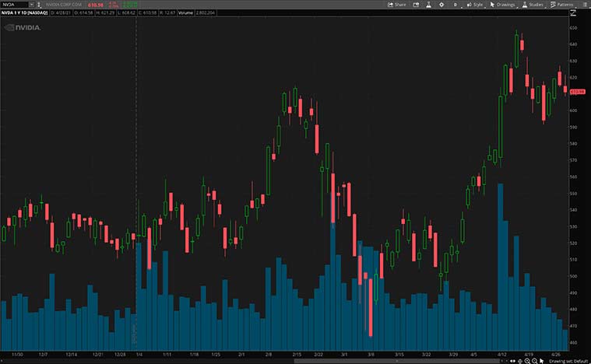Click the zoom in magnifier icon

coord(527,361)
